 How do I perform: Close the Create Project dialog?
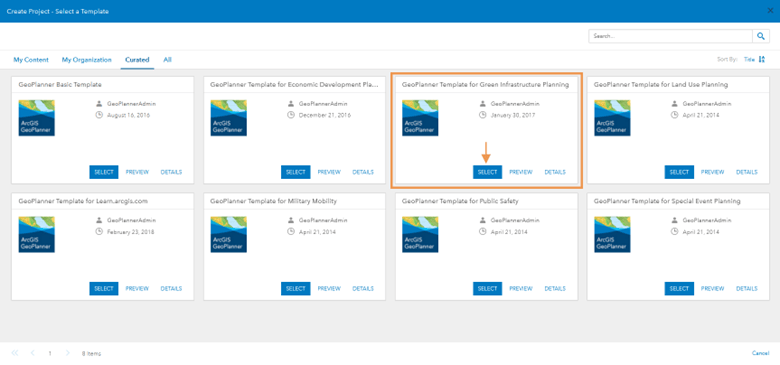pos(771,11)
